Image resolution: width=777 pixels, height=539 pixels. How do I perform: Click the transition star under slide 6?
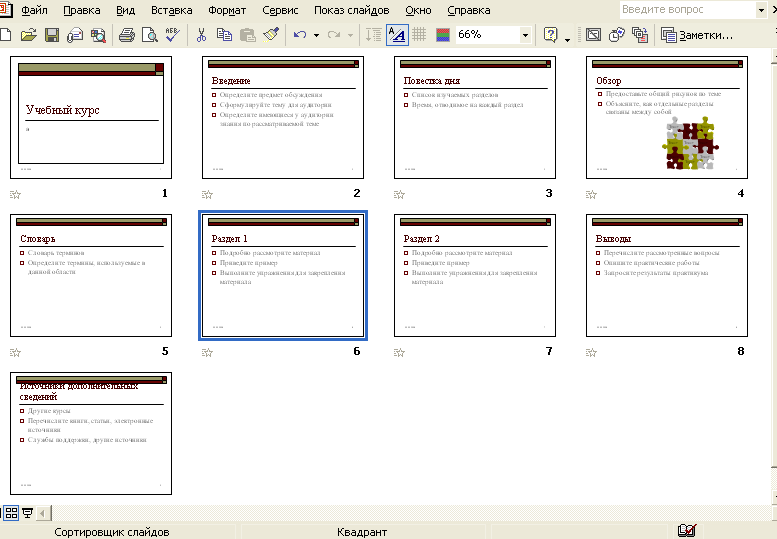coord(207,353)
